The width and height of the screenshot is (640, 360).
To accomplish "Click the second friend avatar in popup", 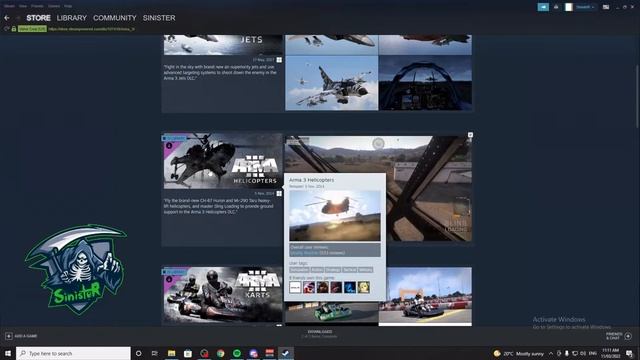I will [309, 287].
